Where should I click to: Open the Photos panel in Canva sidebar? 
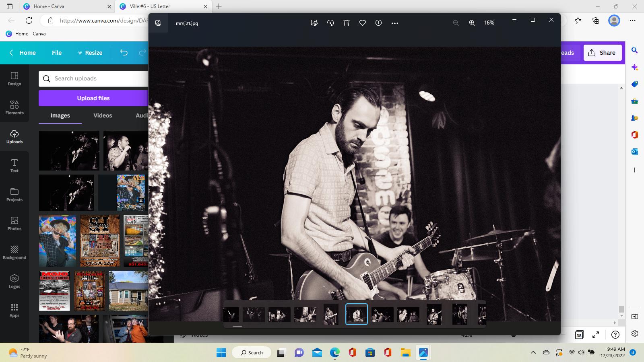pyautogui.click(x=14, y=224)
